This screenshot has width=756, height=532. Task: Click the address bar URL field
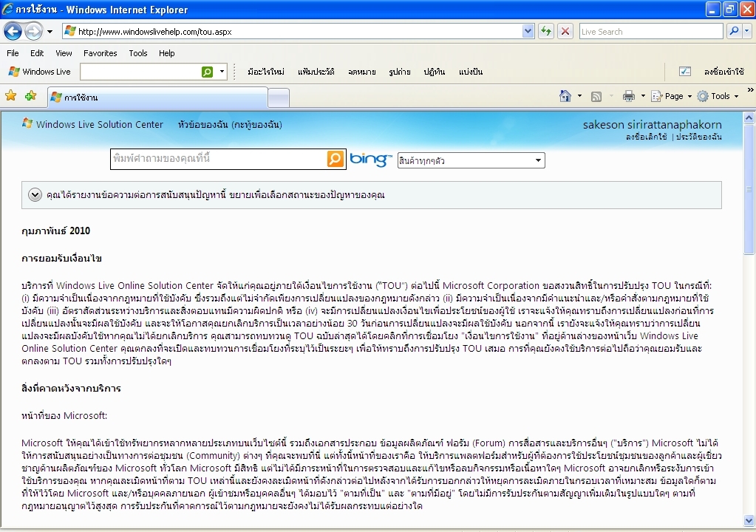point(292,32)
